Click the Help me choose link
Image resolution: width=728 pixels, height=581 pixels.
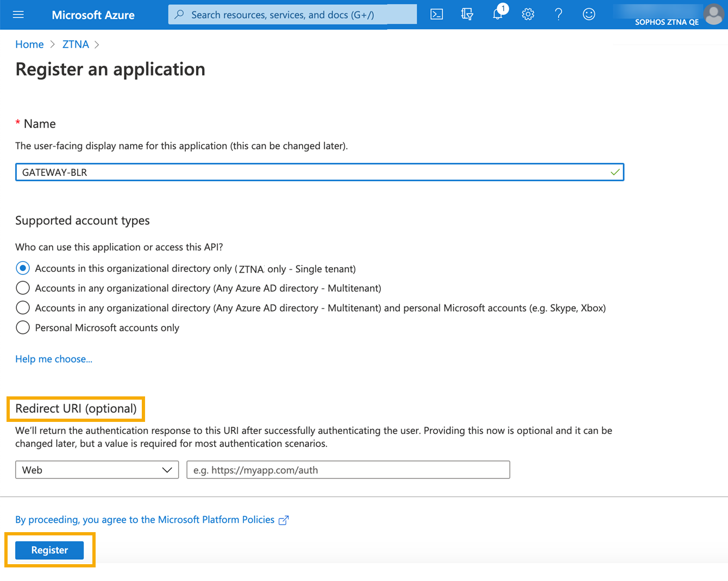point(53,359)
